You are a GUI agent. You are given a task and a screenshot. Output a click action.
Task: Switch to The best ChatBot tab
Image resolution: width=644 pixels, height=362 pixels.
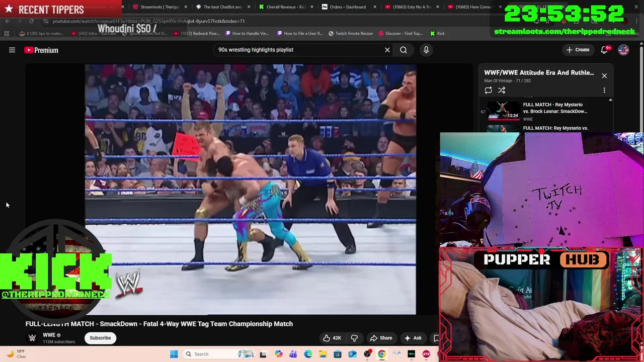tap(223, 7)
